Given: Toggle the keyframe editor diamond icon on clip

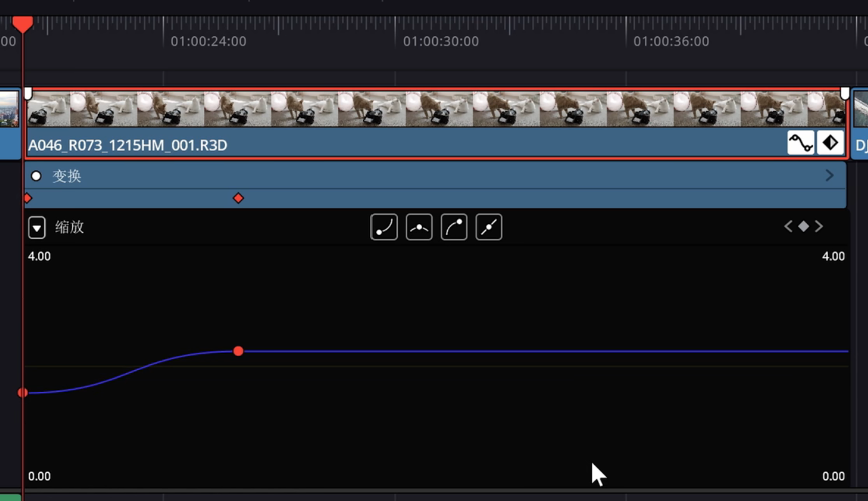Looking at the screenshot, I should point(830,143).
